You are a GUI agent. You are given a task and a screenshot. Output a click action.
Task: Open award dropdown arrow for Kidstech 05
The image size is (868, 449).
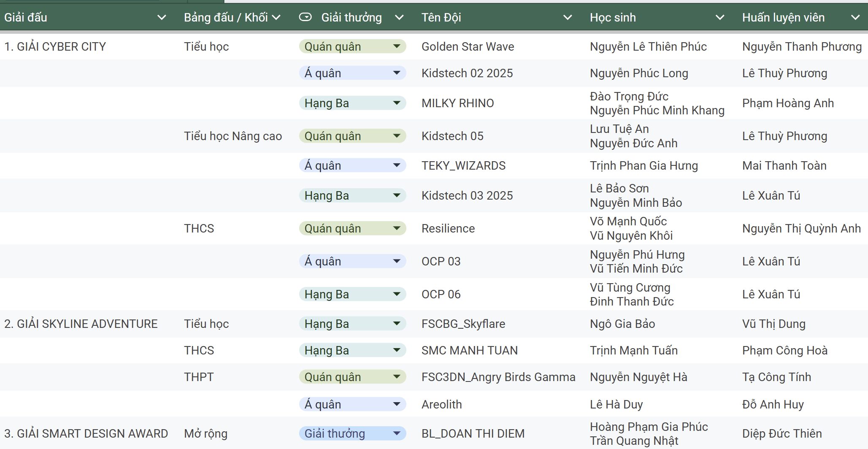click(396, 136)
